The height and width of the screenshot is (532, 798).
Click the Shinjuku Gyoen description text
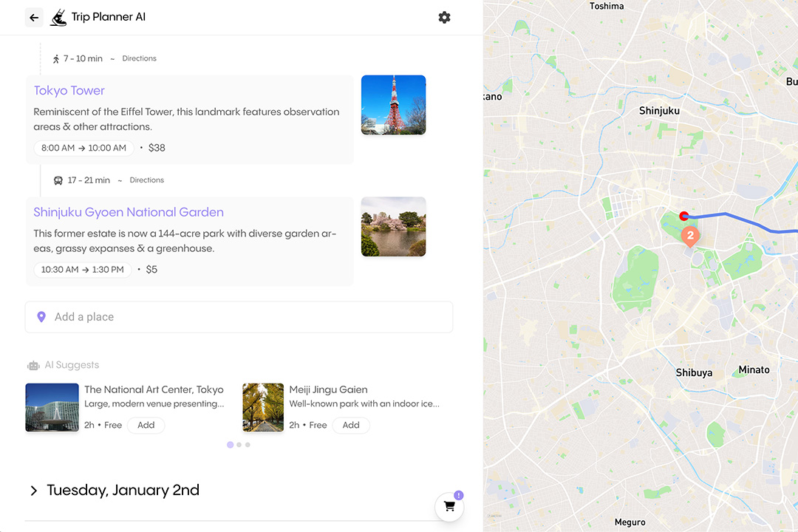185,241
